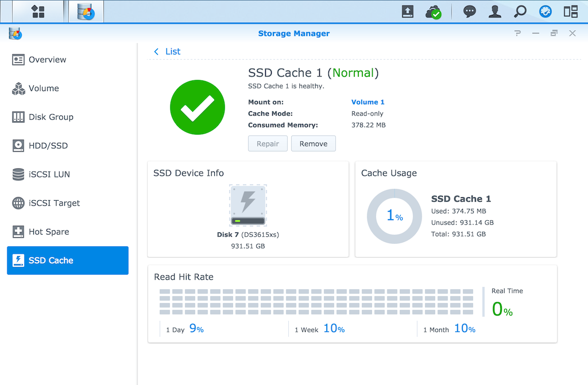The width and height of the screenshot is (588, 385).
Task: Select HDD/SSD in the sidebar
Action: pyautogui.click(x=68, y=146)
